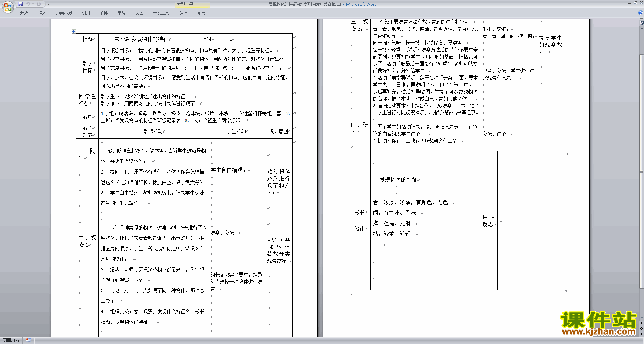
Task: Click the line 掂：较重、较轻
Action: coord(391,234)
